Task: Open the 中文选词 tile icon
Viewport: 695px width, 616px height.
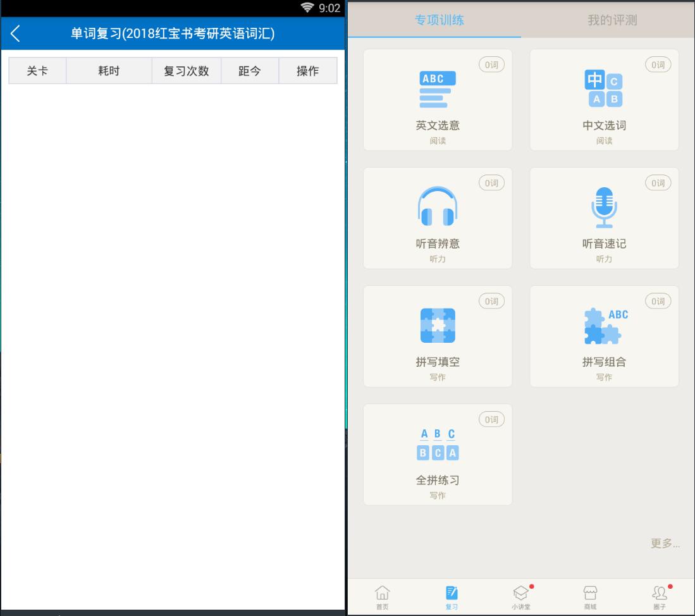Action: 604,88
